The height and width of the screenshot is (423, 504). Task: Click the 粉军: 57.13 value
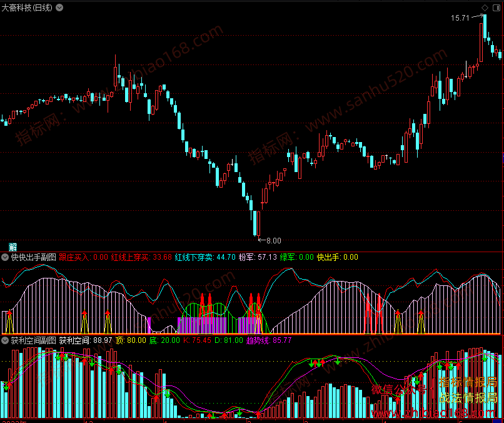point(258,257)
